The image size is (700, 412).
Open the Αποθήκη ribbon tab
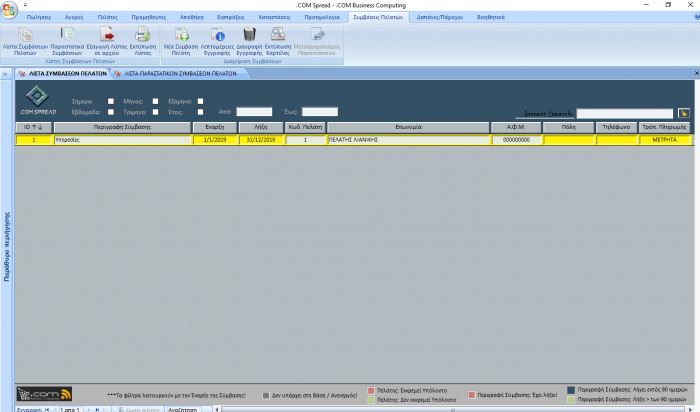(x=192, y=17)
